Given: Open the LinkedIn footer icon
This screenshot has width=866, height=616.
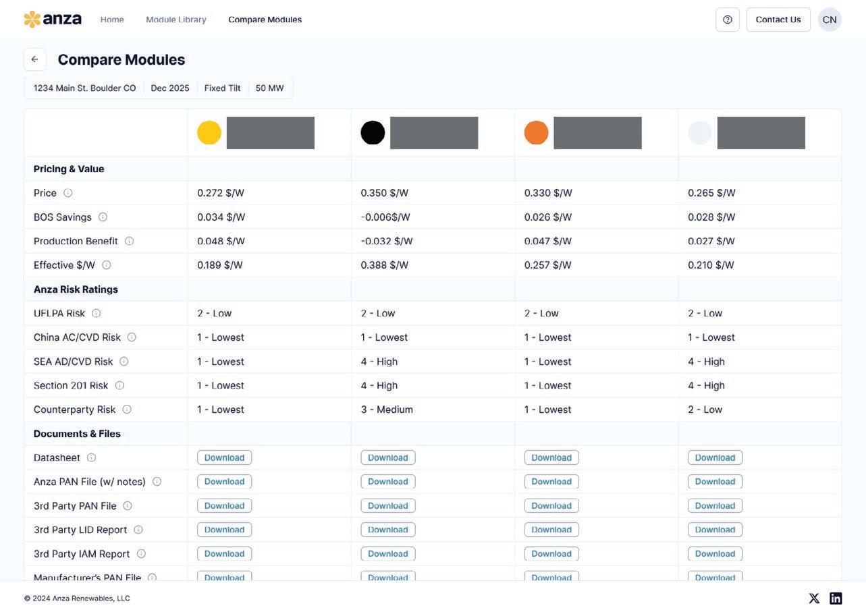Looking at the screenshot, I should click(x=836, y=598).
